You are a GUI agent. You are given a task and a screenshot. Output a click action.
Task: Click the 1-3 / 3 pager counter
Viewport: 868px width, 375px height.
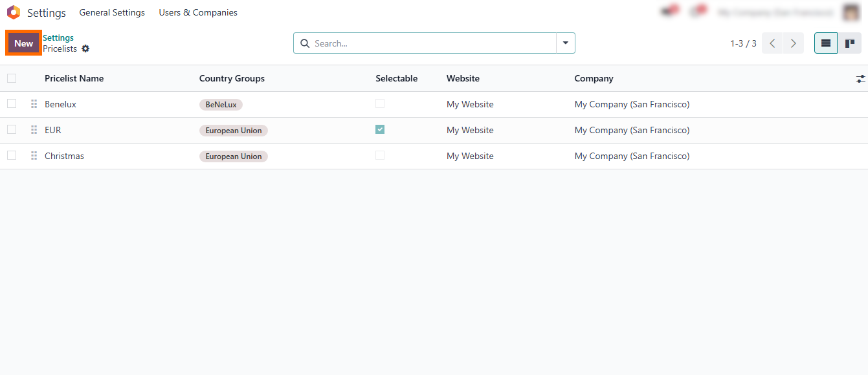pyautogui.click(x=743, y=43)
